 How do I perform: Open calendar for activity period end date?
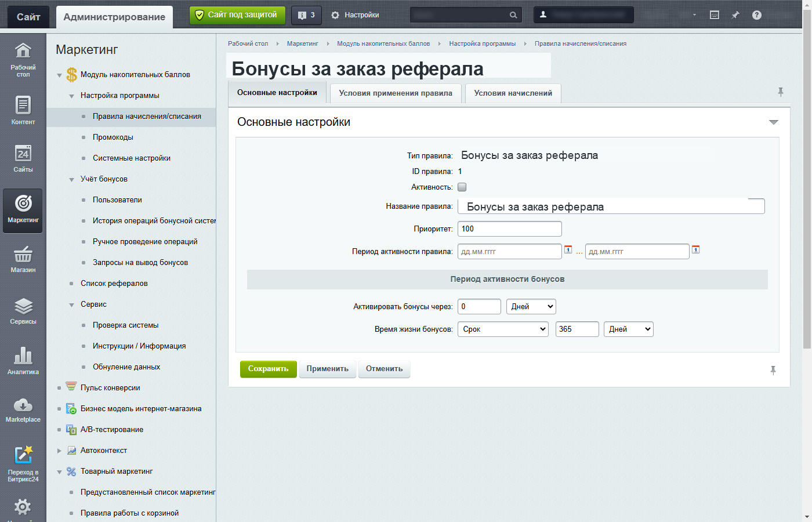coord(696,250)
